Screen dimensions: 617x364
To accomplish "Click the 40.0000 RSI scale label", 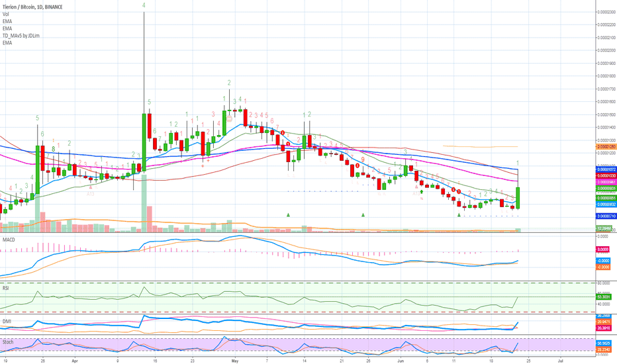I will point(604,304).
